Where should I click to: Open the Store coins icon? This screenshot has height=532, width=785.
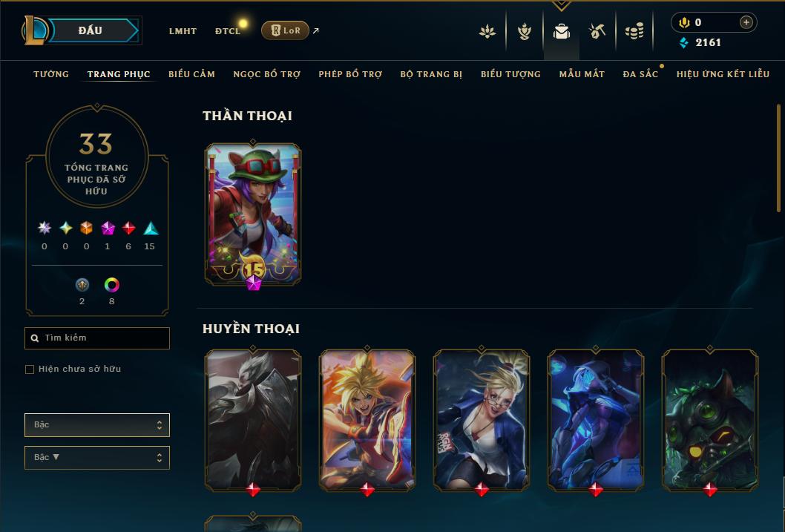pos(634,31)
